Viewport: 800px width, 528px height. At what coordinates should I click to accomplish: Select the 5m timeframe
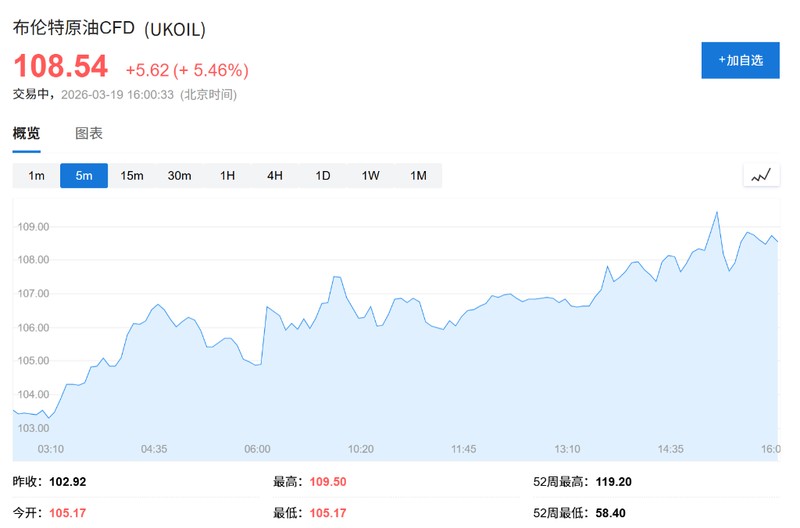[x=84, y=176]
